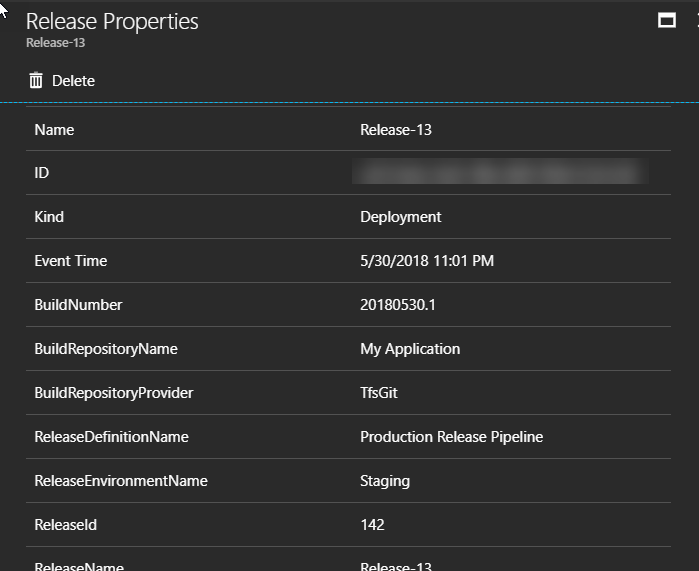
Task: Click the blurred ID value
Action: coord(500,173)
